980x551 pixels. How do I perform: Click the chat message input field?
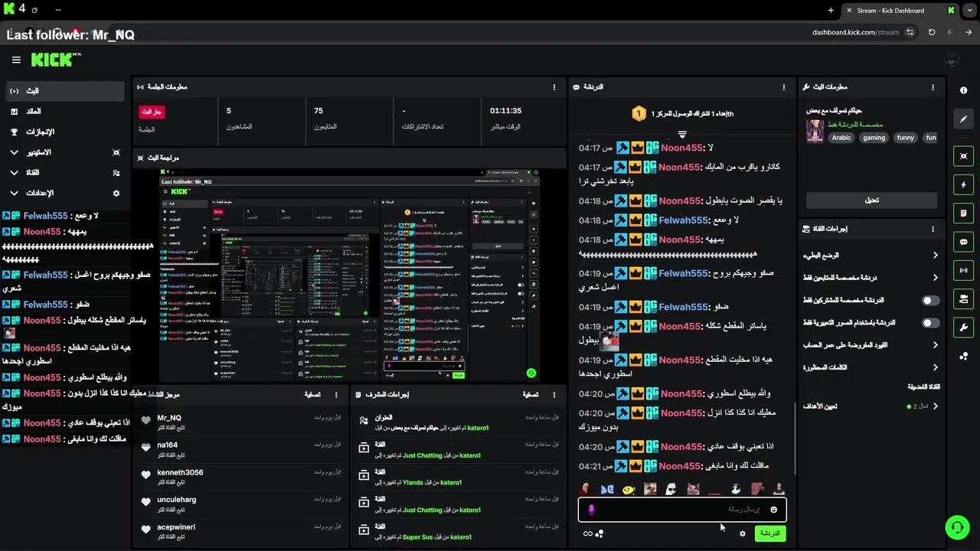pos(682,510)
